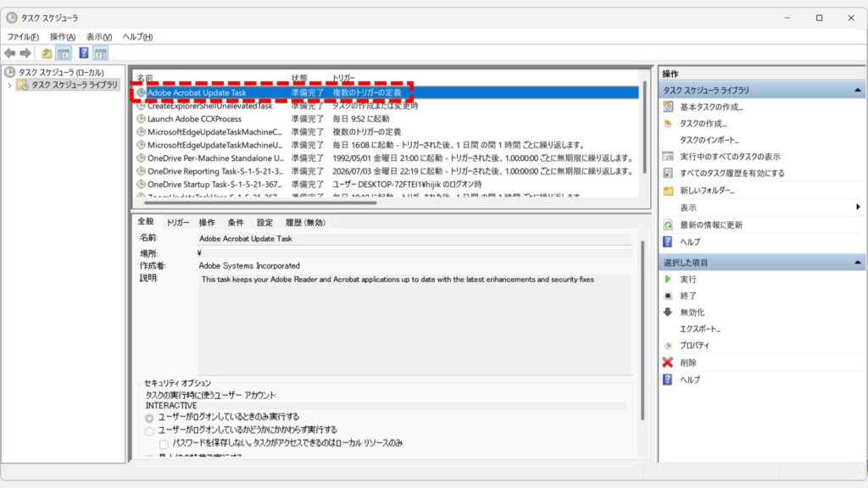
Task: Open the blue help toolbar icon
Action: (x=84, y=53)
